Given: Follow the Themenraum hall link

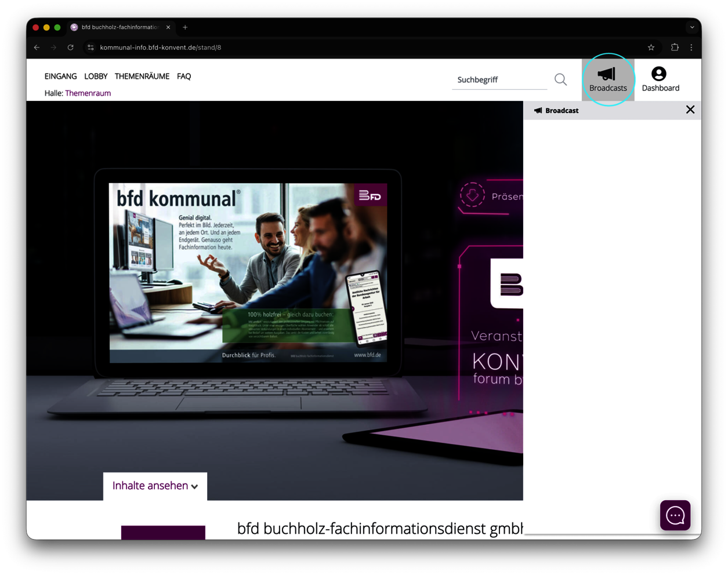Looking at the screenshot, I should point(88,93).
